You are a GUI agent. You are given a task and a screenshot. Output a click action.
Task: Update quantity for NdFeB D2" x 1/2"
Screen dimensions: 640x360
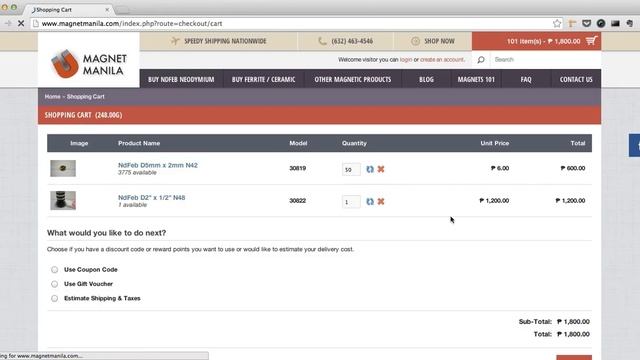[370, 202]
